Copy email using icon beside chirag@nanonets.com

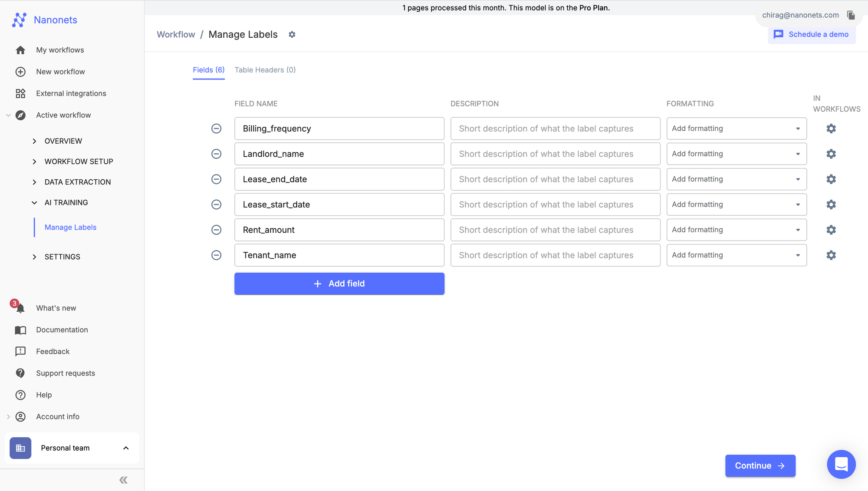tap(851, 15)
